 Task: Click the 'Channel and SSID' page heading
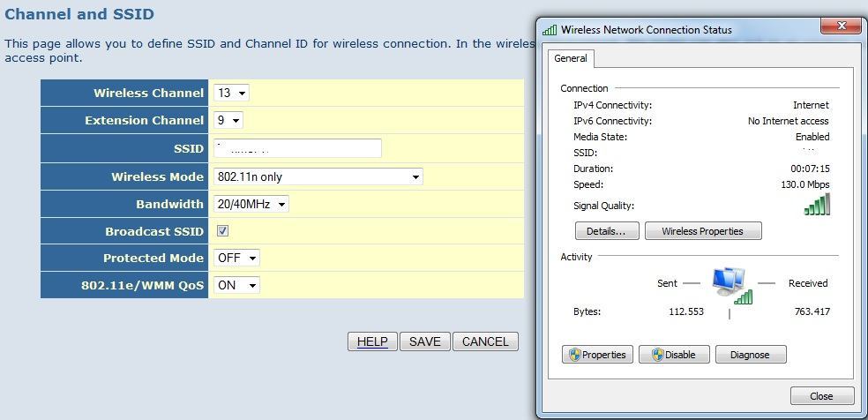pos(79,14)
